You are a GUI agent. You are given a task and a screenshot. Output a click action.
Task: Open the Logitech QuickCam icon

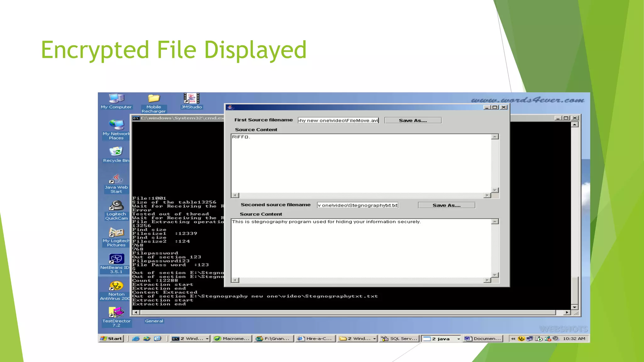pos(116,210)
